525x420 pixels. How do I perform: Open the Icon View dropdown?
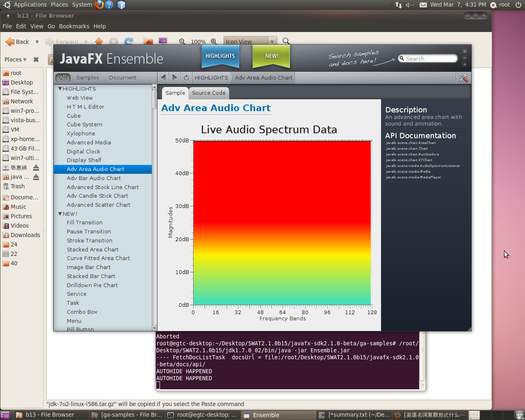272,41
